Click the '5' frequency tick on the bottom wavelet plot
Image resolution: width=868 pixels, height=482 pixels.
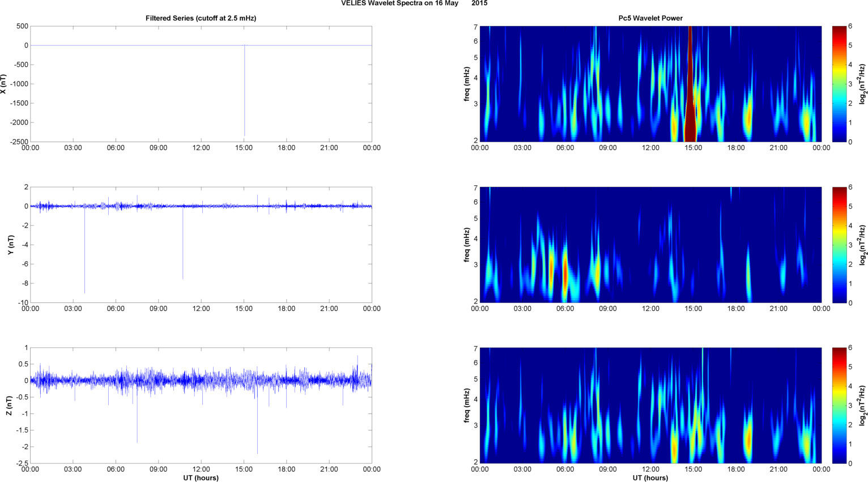tap(476, 379)
